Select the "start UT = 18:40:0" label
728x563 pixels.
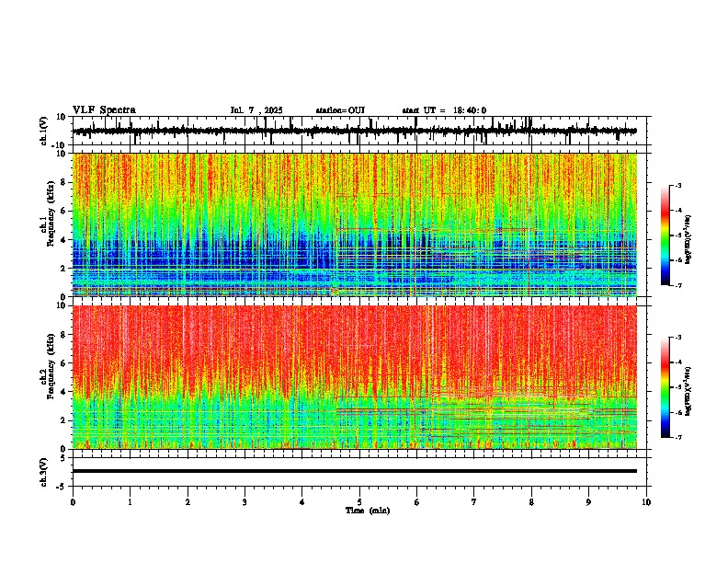click(444, 110)
